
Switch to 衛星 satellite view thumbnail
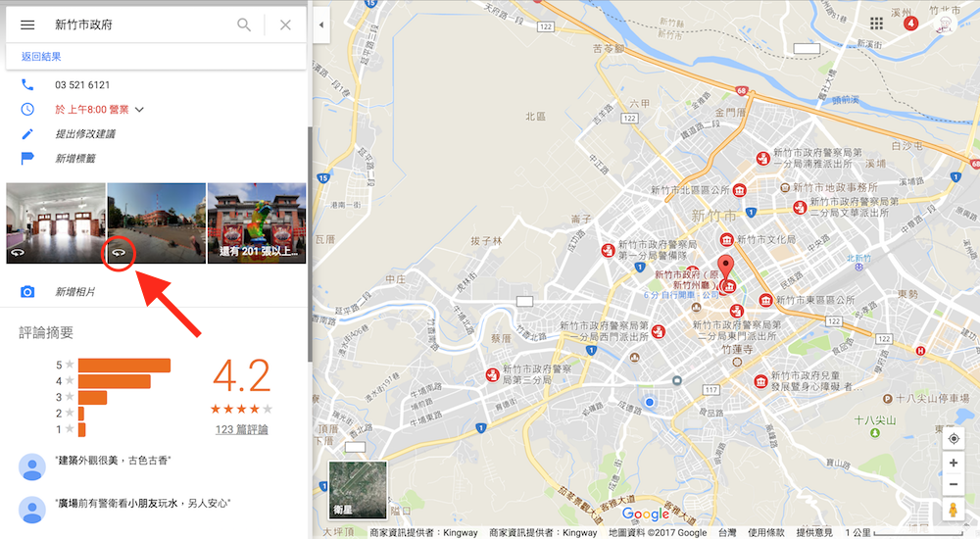coord(358,490)
